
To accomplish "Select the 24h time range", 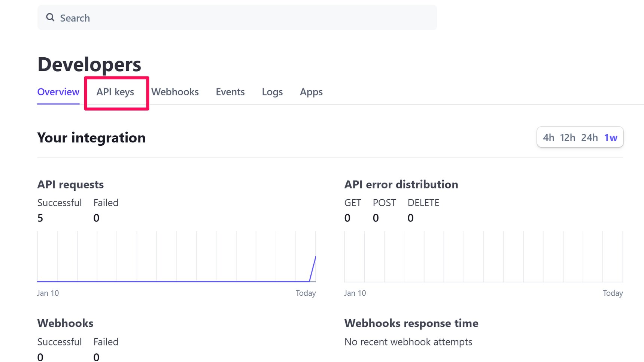I will 590,138.
